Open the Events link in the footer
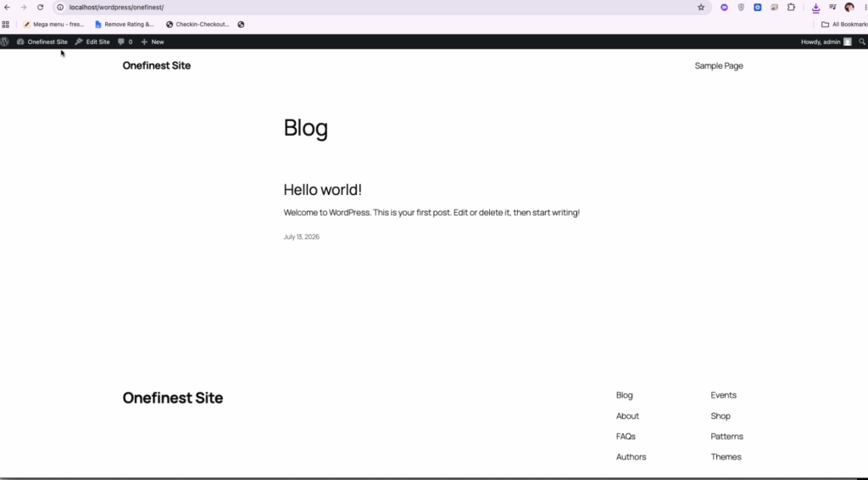Screen dimensions: 868x480 pos(724,394)
